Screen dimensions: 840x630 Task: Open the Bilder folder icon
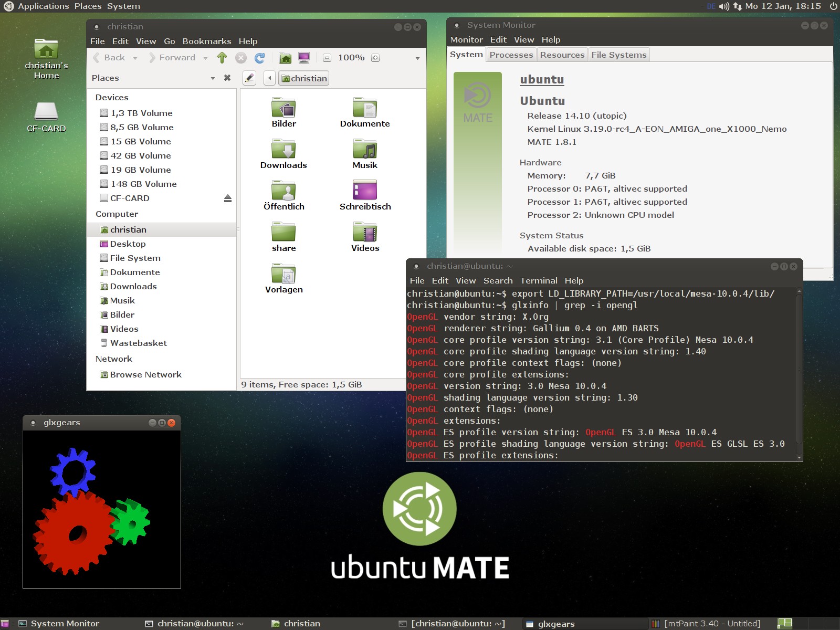pyautogui.click(x=283, y=112)
